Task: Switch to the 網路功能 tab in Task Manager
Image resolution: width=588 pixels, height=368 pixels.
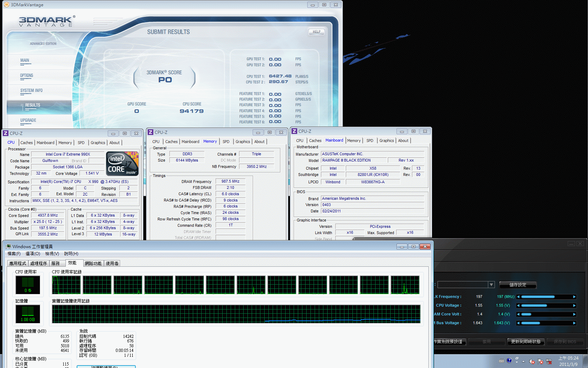Action: point(93,263)
